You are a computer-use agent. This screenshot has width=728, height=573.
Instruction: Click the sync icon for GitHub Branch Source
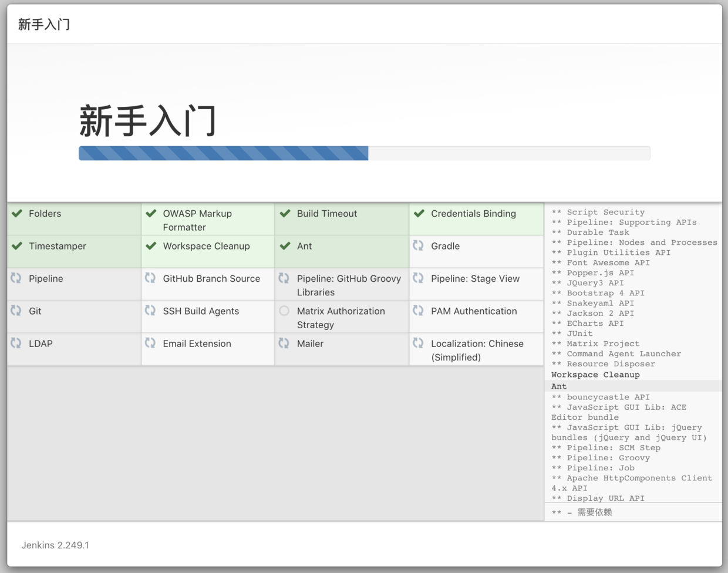(150, 278)
